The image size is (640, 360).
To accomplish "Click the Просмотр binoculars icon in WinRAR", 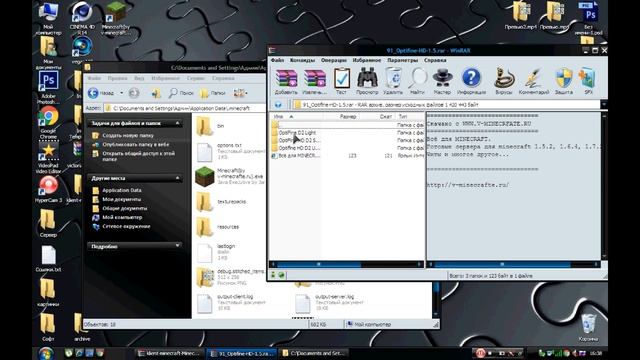I will [x=367, y=78].
